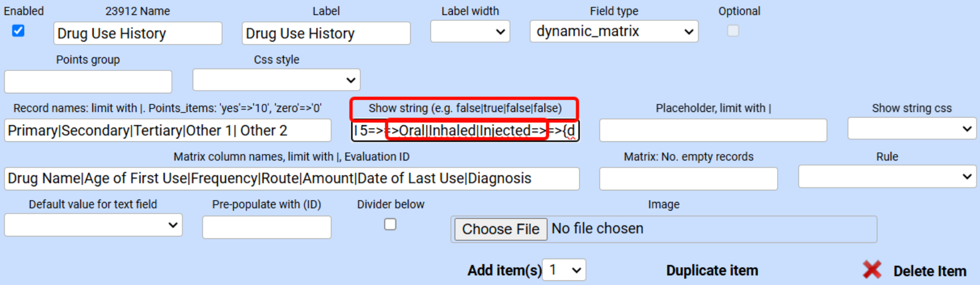Click the Duplicate item link

tap(712, 271)
